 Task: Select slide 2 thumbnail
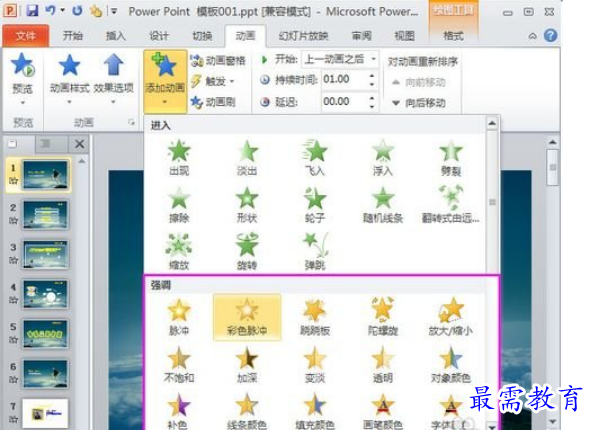(x=46, y=215)
